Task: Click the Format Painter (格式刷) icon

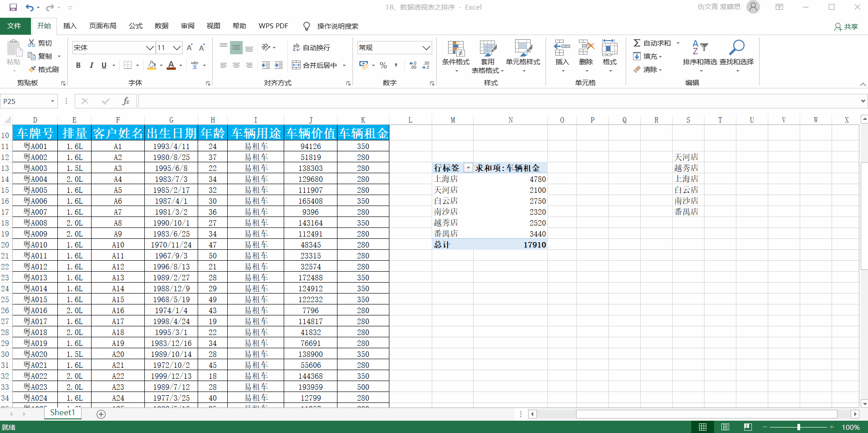Action: [32, 69]
